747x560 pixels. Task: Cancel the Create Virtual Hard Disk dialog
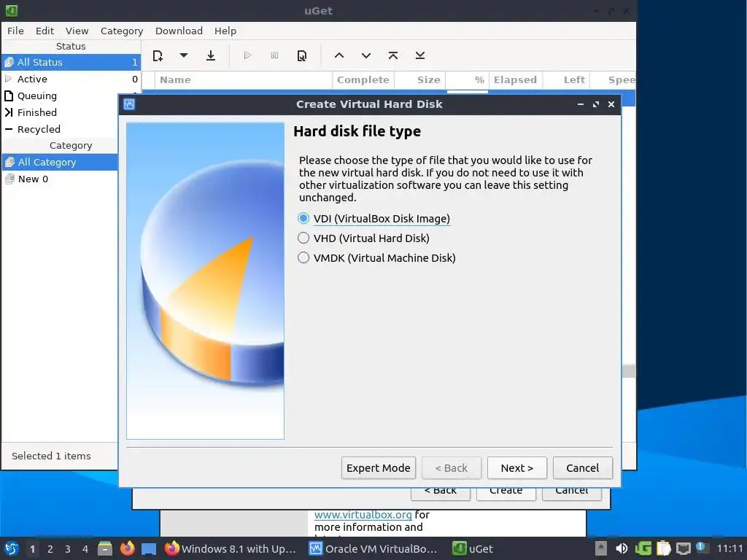583,468
